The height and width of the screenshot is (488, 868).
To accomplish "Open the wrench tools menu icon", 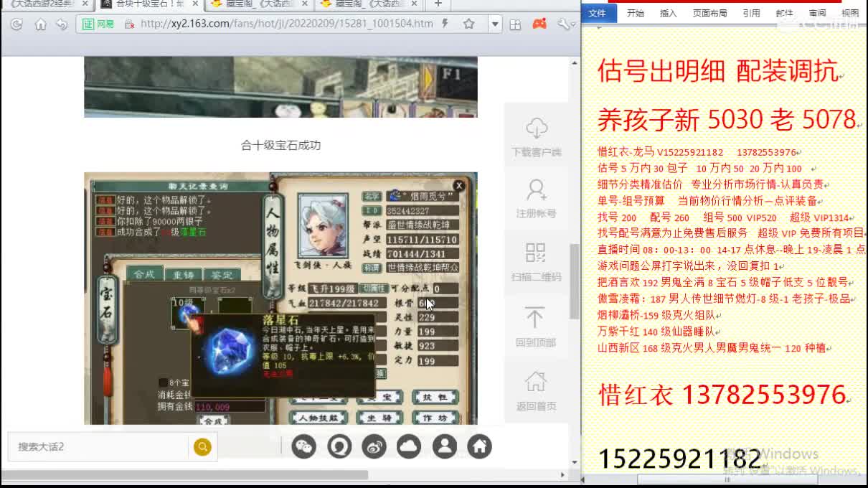I will click(565, 24).
